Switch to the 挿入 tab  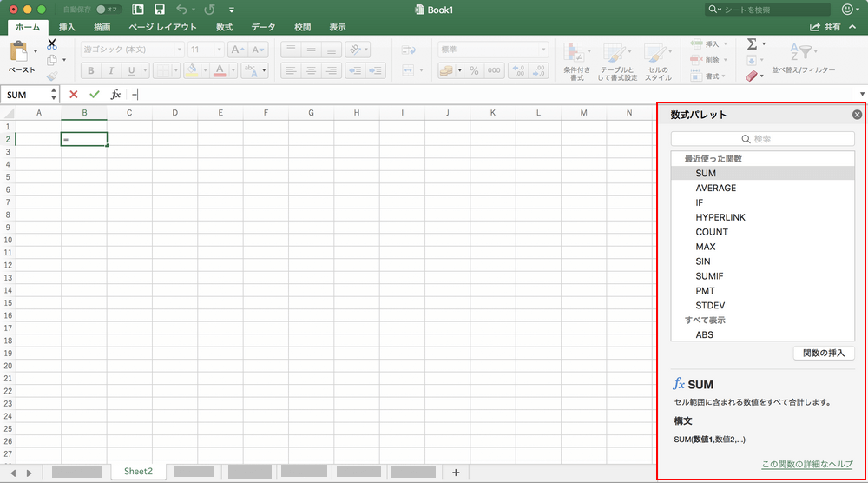[67, 27]
